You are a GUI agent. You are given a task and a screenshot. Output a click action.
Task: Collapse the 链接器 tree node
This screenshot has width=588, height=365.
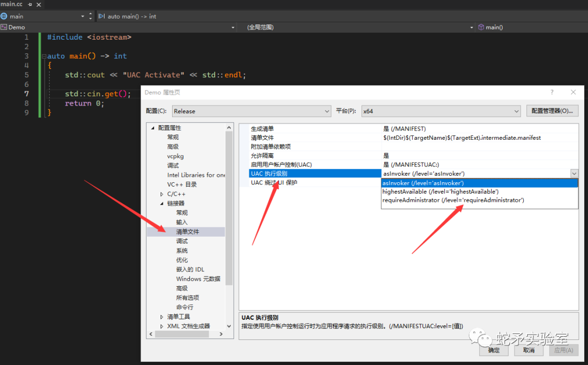162,203
